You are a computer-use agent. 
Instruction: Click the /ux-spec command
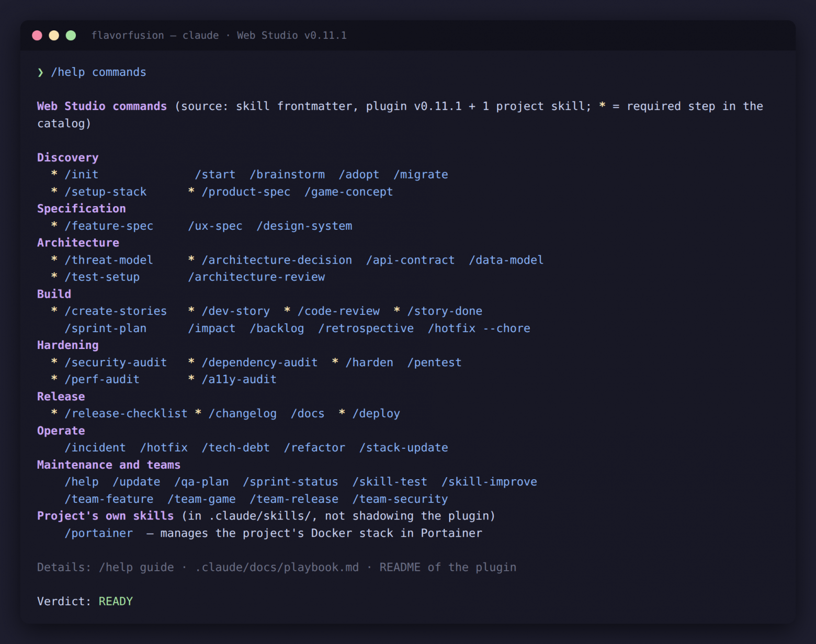coord(215,226)
